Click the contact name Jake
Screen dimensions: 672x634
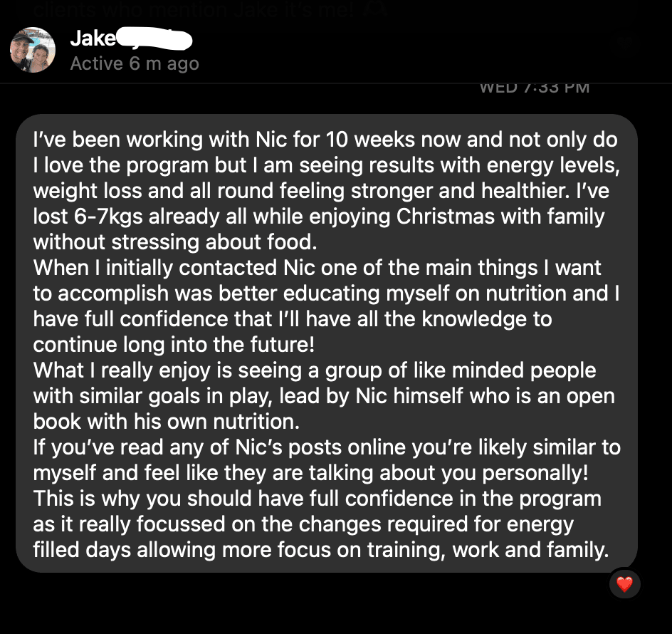click(93, 38)
